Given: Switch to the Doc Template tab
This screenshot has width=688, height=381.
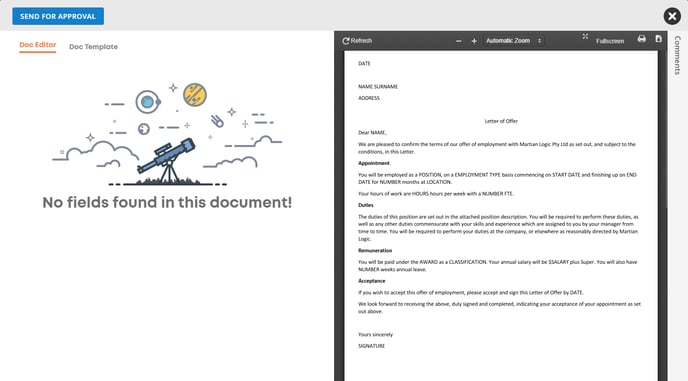Looking at the screenshot, I should 93,47.
